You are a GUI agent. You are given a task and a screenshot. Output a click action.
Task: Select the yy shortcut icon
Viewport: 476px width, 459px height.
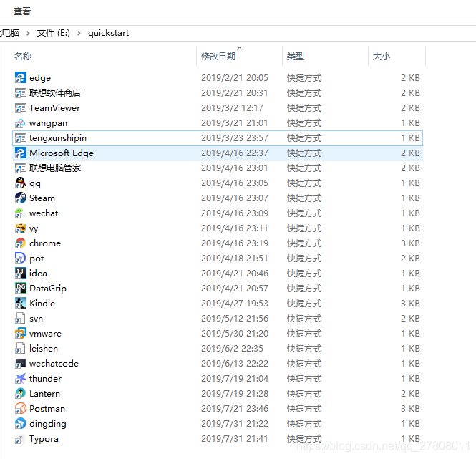20,228
